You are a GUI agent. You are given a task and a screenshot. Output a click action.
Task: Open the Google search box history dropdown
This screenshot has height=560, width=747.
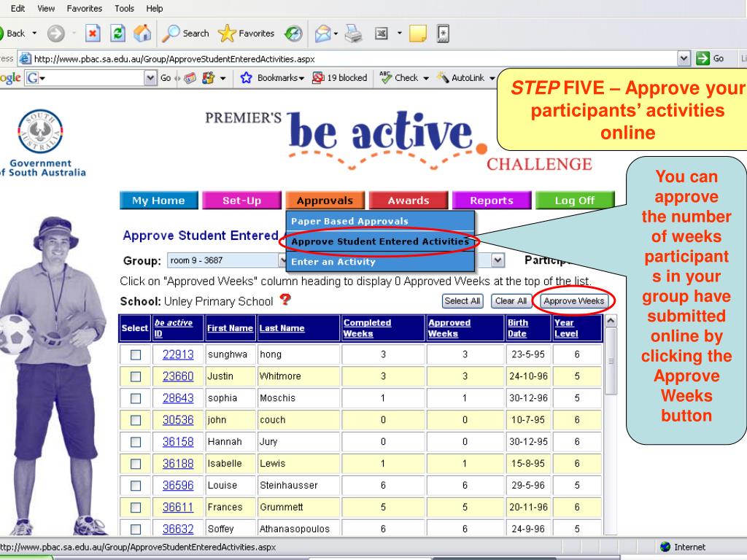point(150,77)
